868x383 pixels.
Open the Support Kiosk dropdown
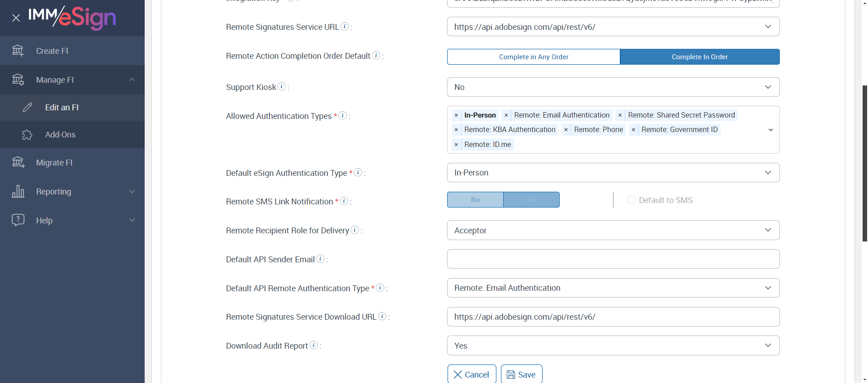(613, 87)
